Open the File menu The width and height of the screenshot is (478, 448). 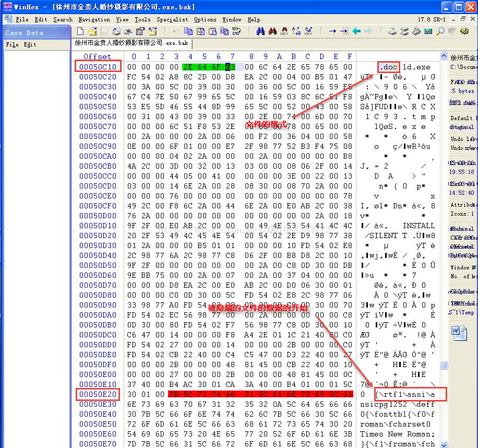(x=22, y=19)
